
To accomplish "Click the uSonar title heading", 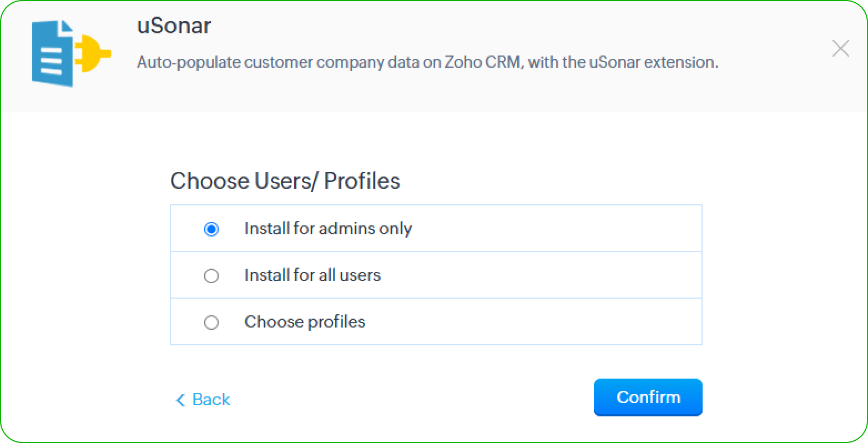I will (x=174, y=26).
